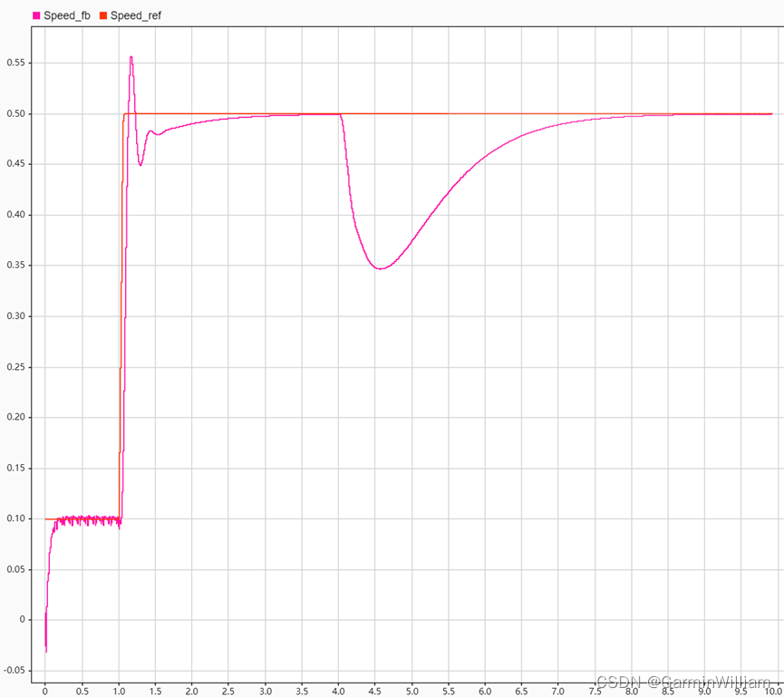The width and height of the screenshot is (784, 697).
Task: Click the 0 origin tick label
Action: (x=44, y=689)
